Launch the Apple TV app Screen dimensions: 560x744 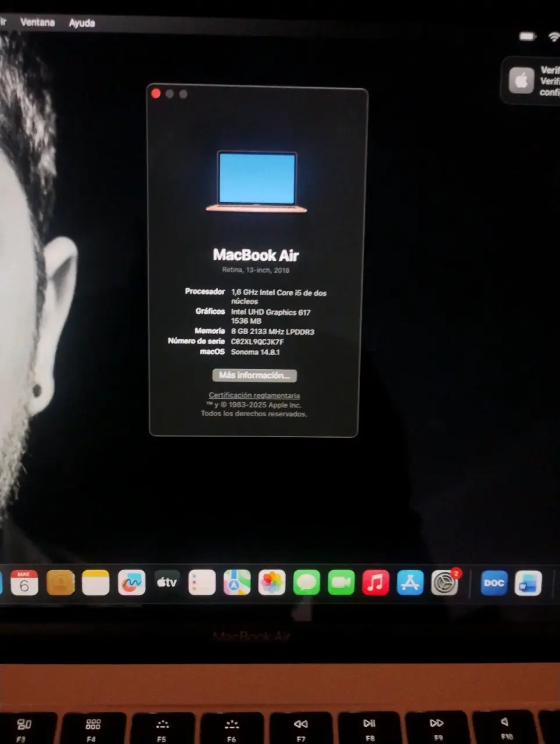(x=167, y=582)
